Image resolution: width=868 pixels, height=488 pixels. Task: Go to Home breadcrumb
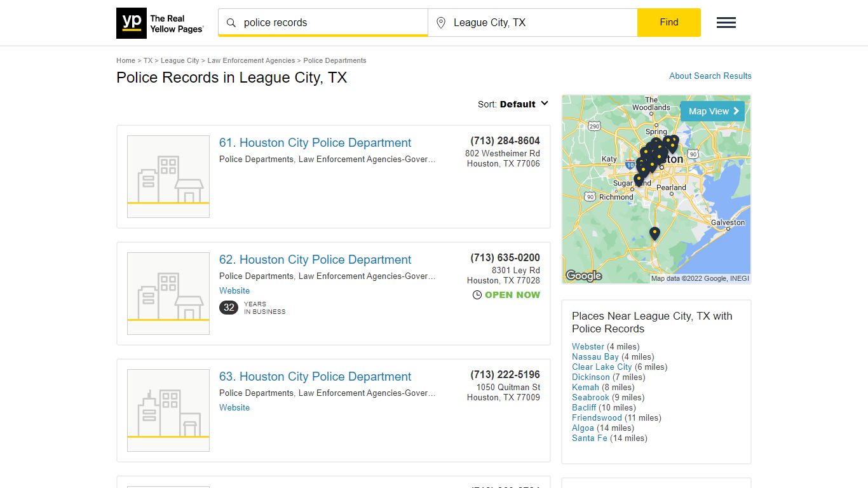tap(126, 60)
